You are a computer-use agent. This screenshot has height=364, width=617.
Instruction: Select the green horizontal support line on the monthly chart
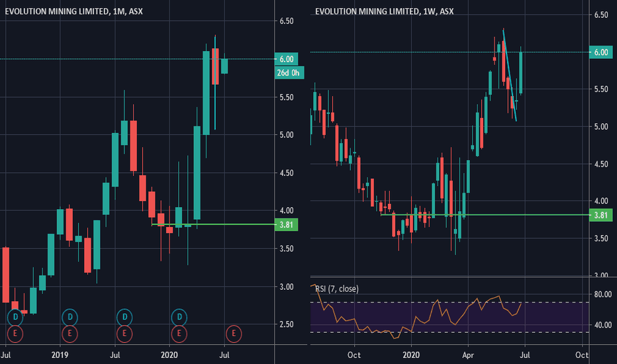coord(213,224)
